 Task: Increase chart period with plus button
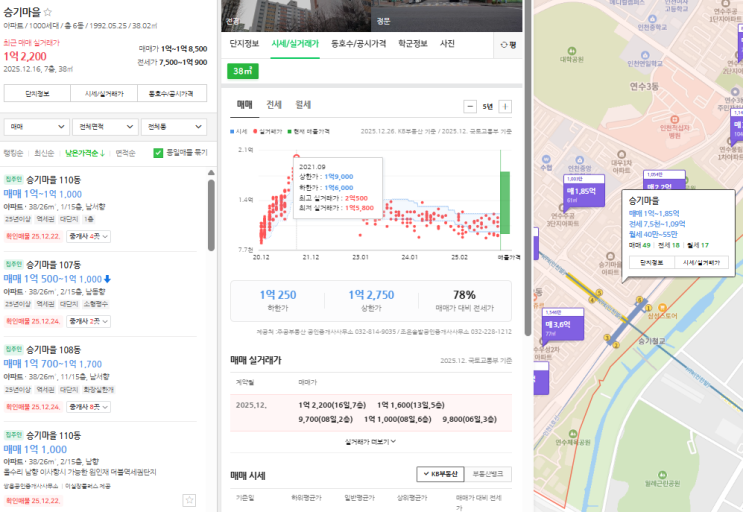click(x=505, y=107)
